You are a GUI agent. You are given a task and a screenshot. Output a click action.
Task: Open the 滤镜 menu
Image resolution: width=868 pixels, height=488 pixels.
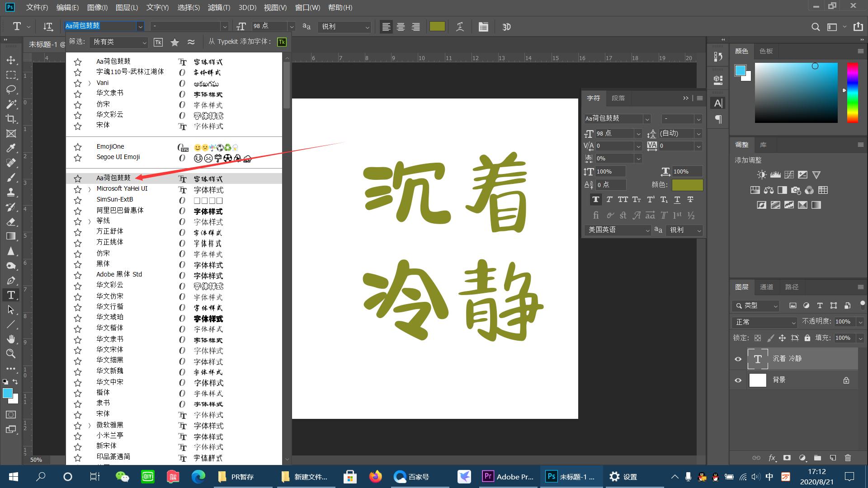pos(219,7)
